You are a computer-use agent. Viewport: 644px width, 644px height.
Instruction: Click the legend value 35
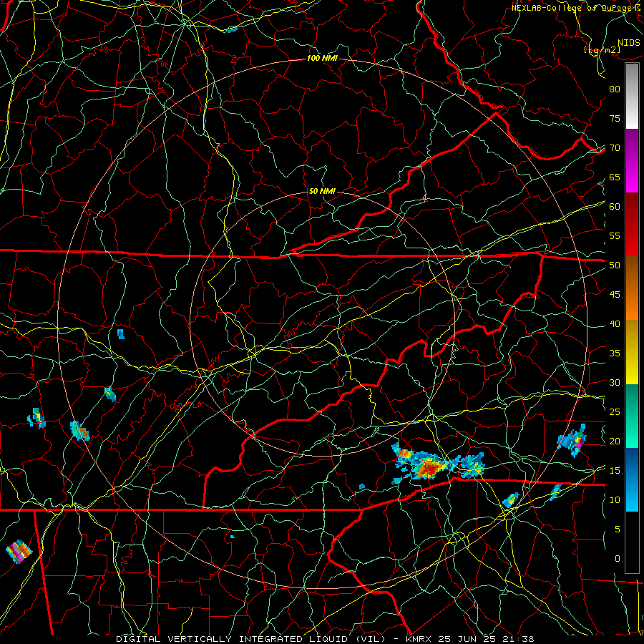tap(615, 353)
